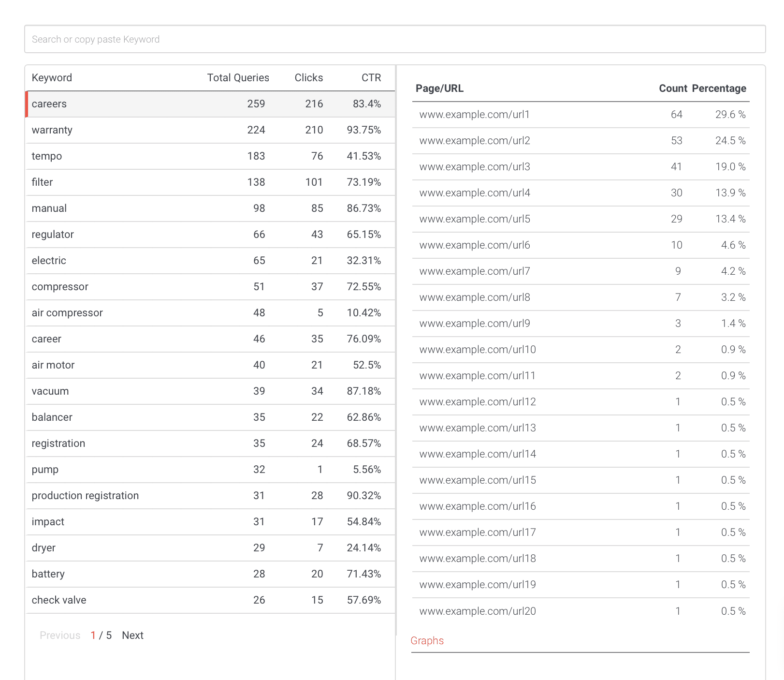Select the production registration keyword row
This screenshot has height=680, width=784.
(x=210, y=496)
